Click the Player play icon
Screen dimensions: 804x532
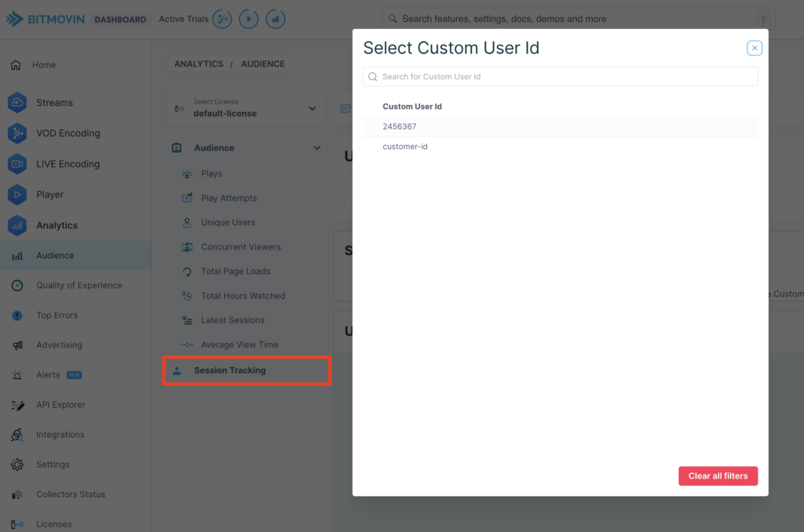click(x=17, y=195)
